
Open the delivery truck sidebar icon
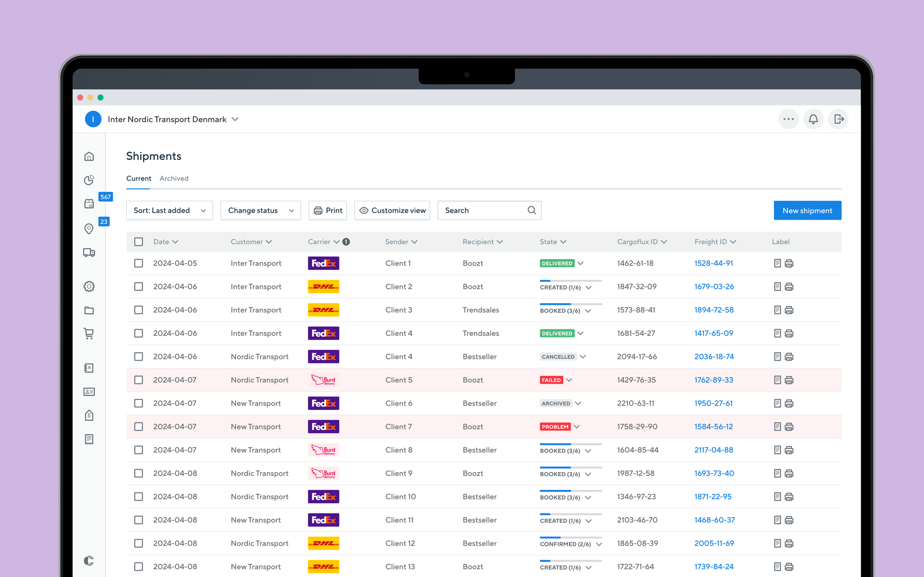(89, 252)
